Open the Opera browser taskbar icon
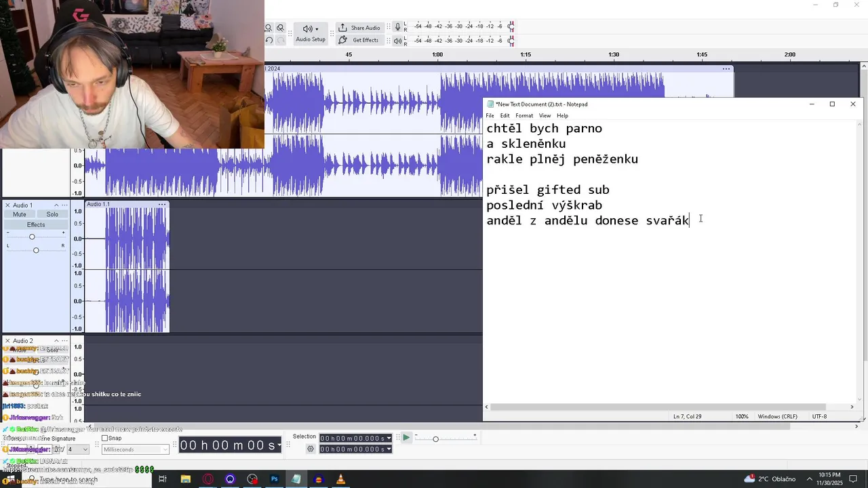 (208, 479)
